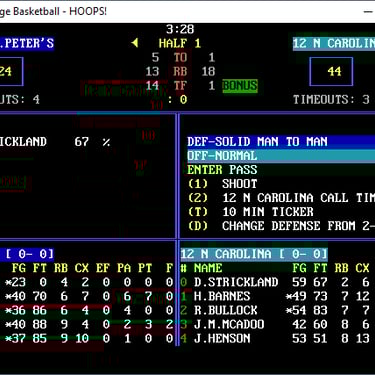
Task: Click the *36 FG value in left table
Action: point(15,310)
